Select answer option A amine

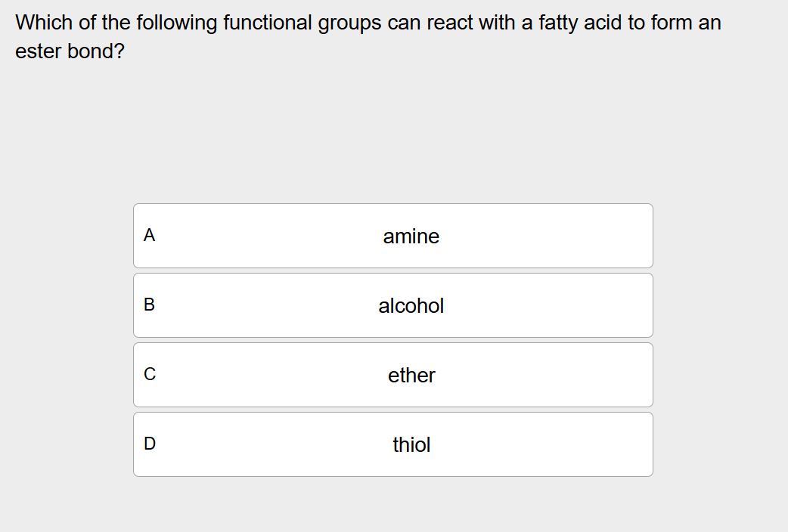(392, 235)
